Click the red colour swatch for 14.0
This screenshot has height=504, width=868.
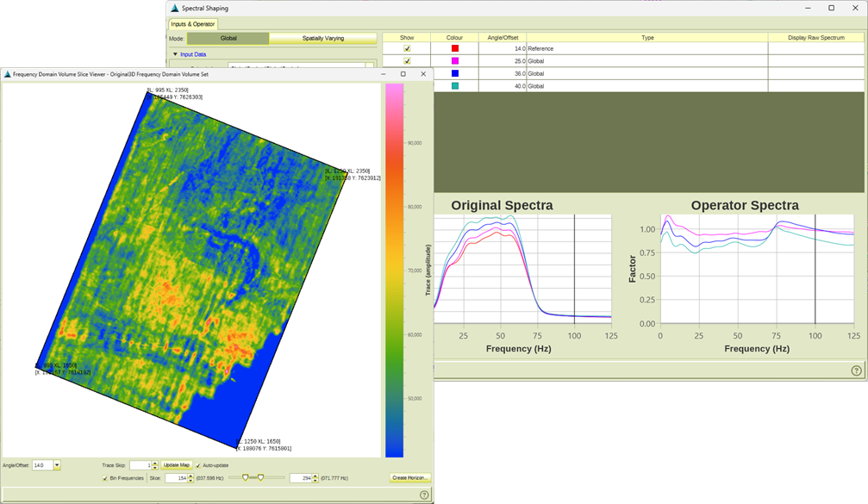(x=455, y=49)
